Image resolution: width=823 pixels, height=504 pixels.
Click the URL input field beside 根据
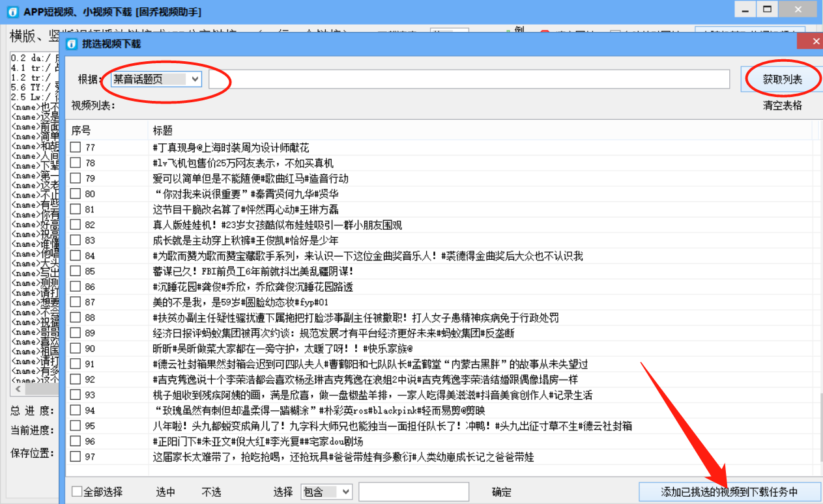[469, 79]
